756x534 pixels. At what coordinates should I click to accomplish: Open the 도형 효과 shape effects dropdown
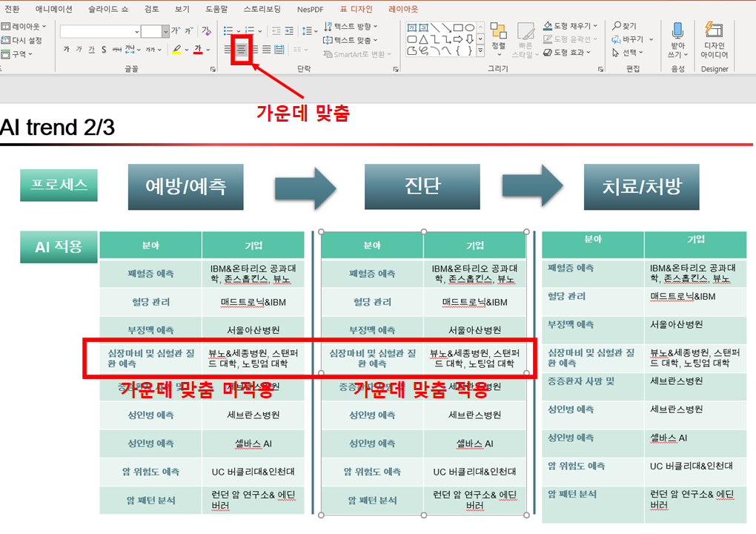[567, 52]
